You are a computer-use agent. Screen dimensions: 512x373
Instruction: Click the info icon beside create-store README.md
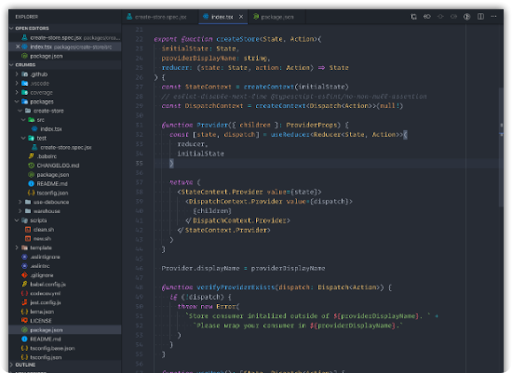31,184
